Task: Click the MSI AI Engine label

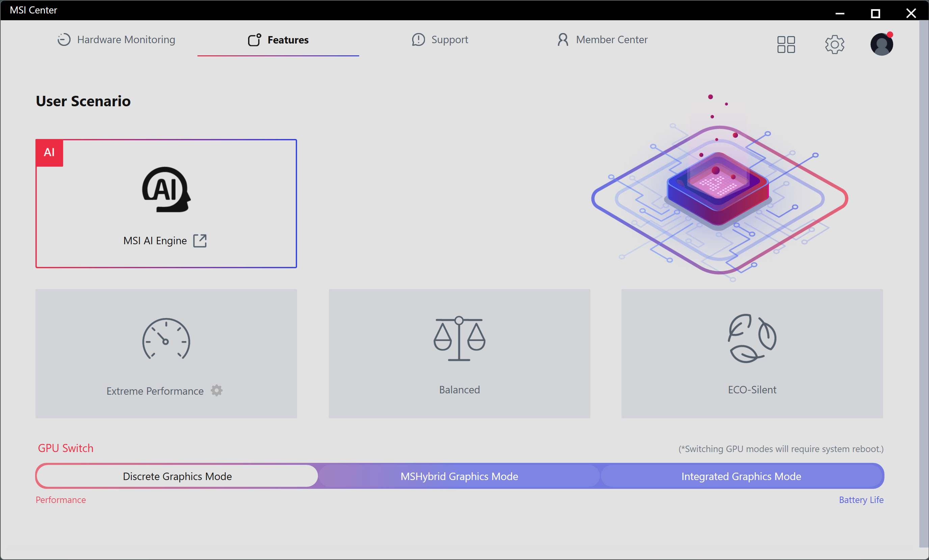Action: (155, 241)
